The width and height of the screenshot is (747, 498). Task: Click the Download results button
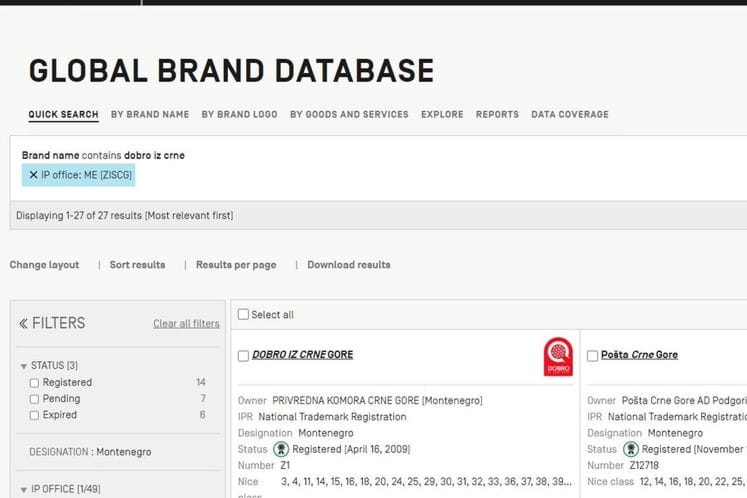348,265
